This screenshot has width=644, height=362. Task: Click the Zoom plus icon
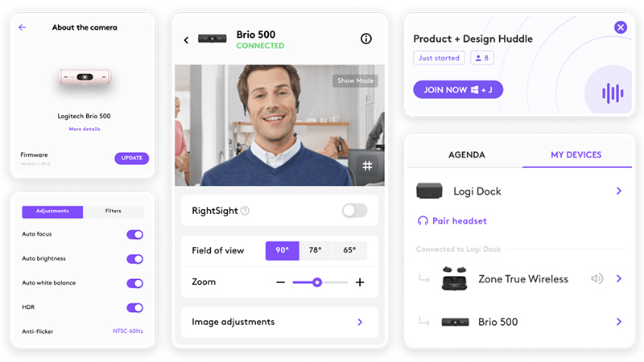[x=360, y=282]
